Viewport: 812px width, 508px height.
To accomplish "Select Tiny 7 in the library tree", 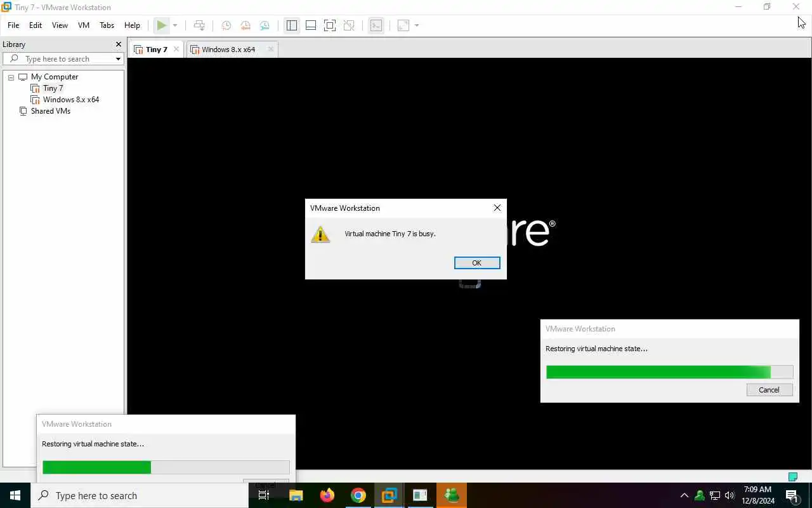I will pyautogui.click(x=53, y=88).
